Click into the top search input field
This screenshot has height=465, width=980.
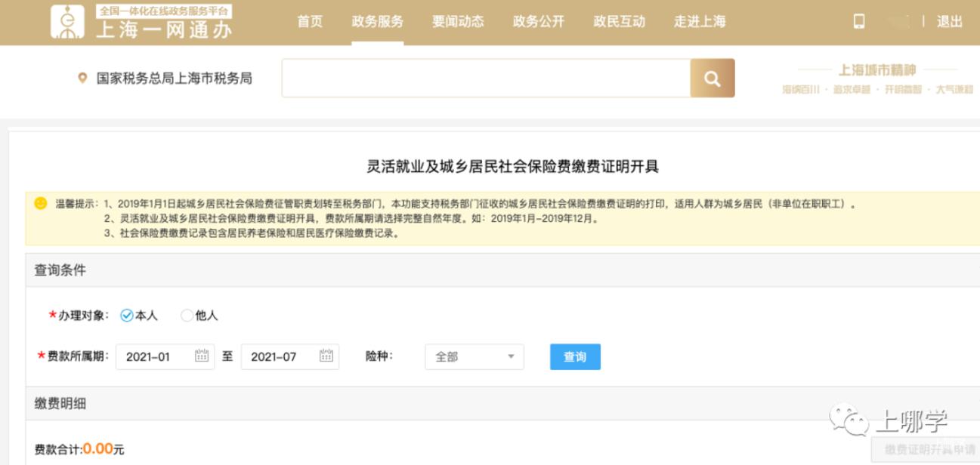(x=486, y=78)
